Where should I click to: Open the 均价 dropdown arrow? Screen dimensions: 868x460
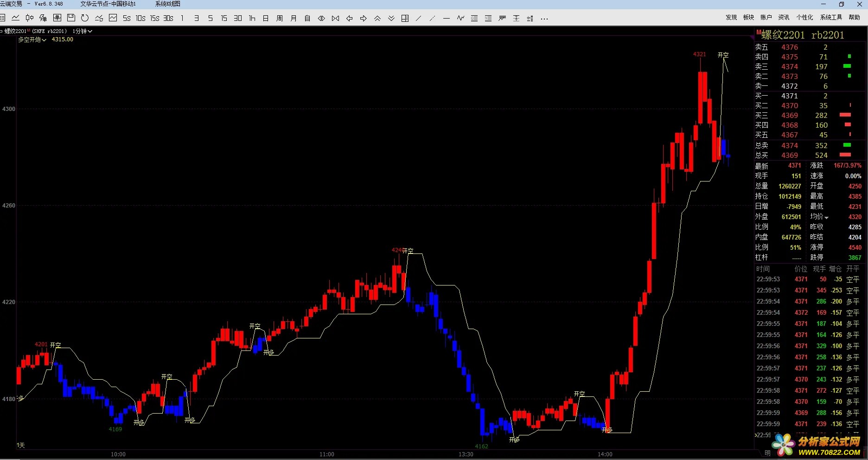point(826,218)
